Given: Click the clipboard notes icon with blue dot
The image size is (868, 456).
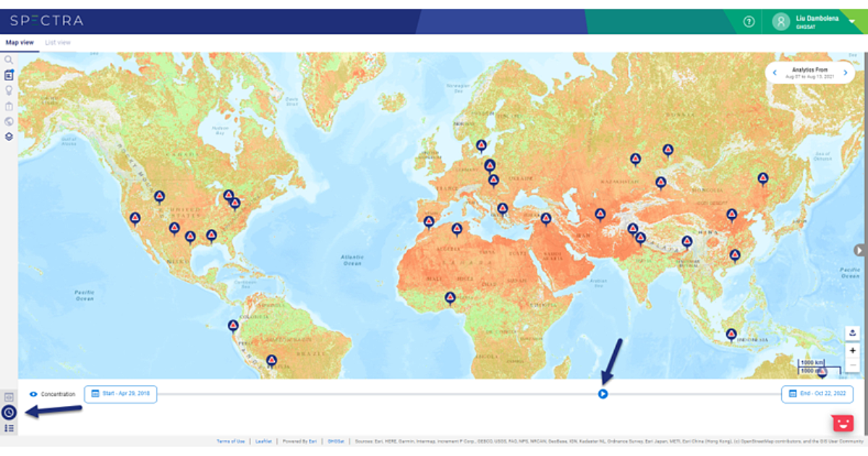Looking at the screenshot, I should (x=9, y=75).
